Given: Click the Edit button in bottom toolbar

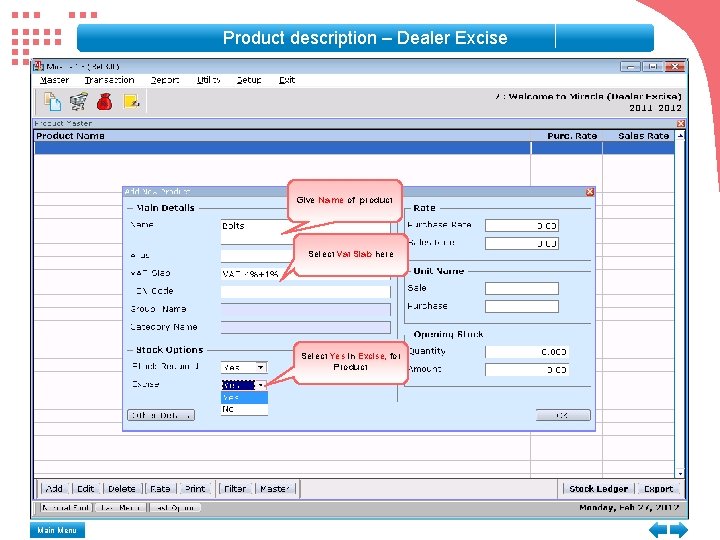Looking at the screenshot, I should click(x=85, y=489).
